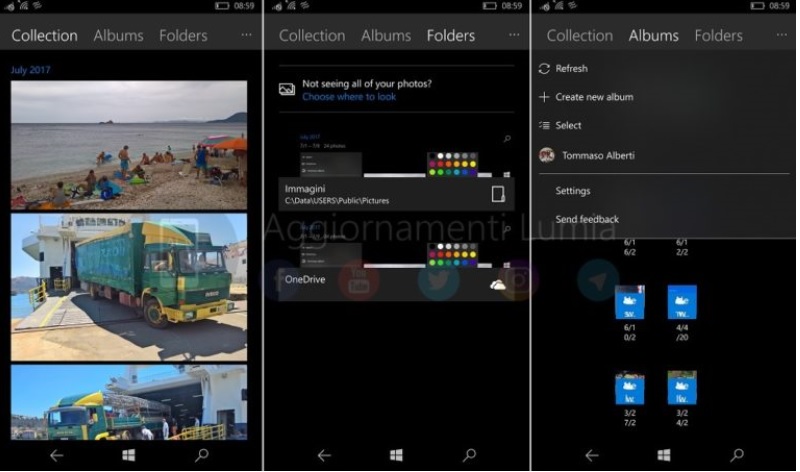
Task: Open Tommaso Alberti account entry
Action: [595, 155]
